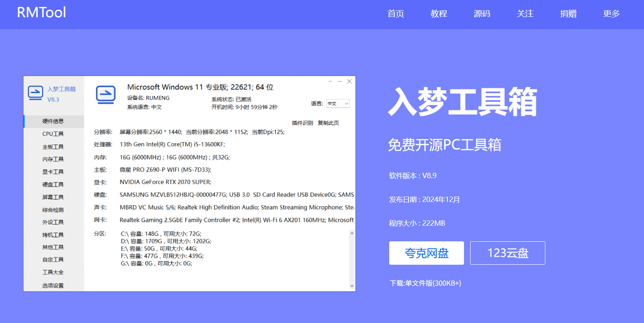Screen dimensions: 644x323
Task: Click the 系统语言: 中文 text
Action: (145, 107)
